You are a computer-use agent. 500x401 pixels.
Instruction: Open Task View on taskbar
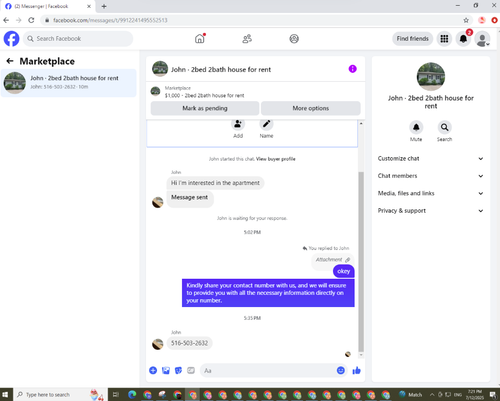116,395
